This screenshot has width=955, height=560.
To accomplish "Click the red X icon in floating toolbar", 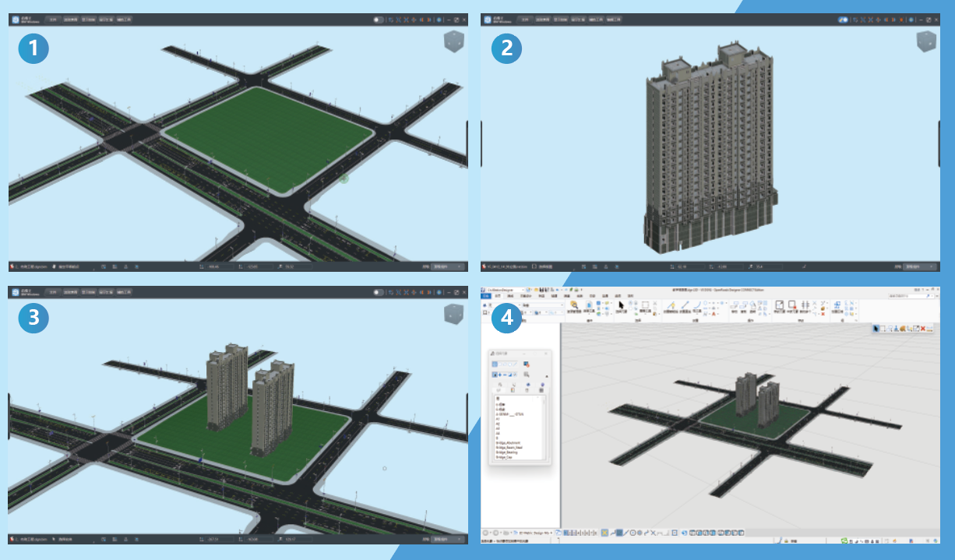I will click(923, 329).
